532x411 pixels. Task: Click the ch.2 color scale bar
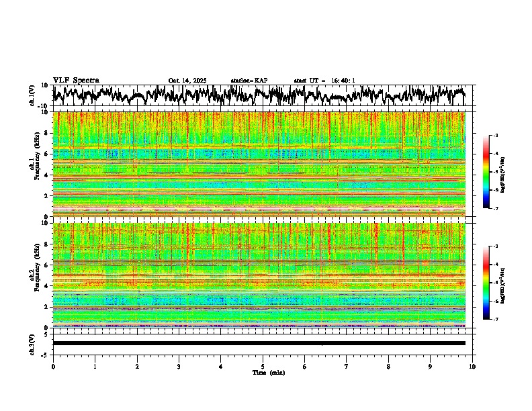486,283
